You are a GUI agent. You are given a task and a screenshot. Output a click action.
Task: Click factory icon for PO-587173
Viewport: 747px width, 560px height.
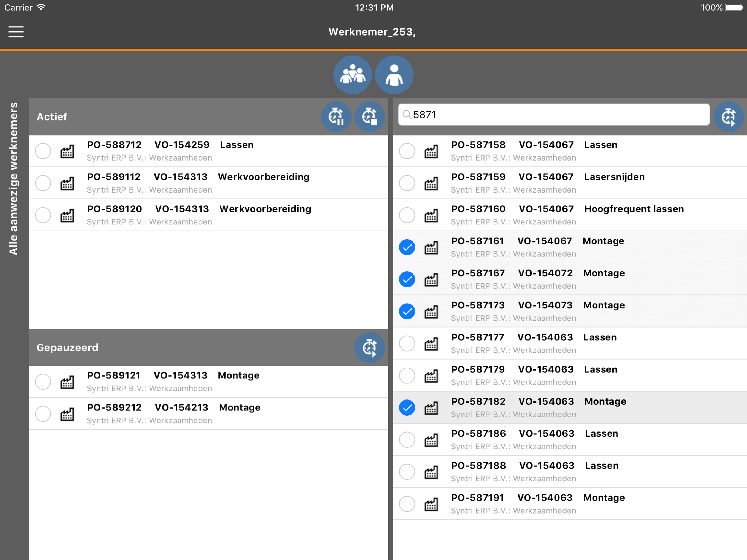431,312
